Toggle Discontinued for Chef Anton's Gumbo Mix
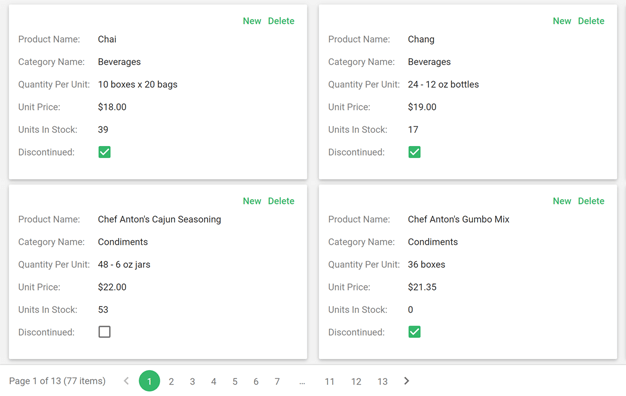The image size is (626, 396). 414,332
